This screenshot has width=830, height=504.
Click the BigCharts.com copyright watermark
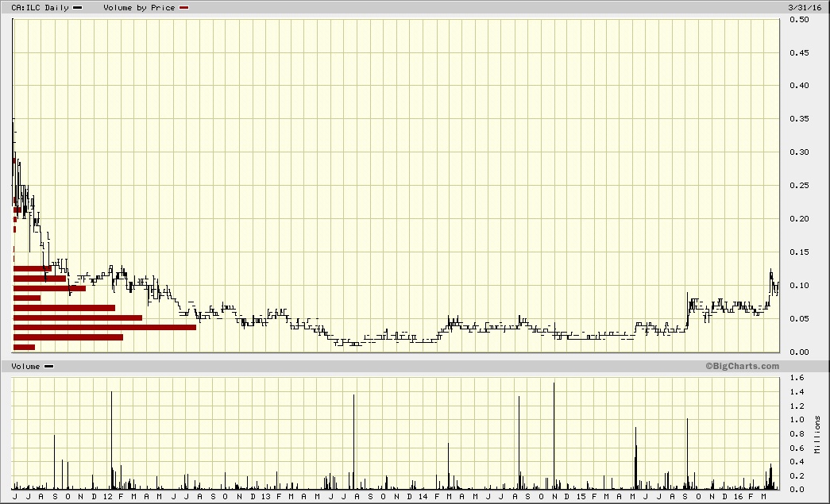742,366
